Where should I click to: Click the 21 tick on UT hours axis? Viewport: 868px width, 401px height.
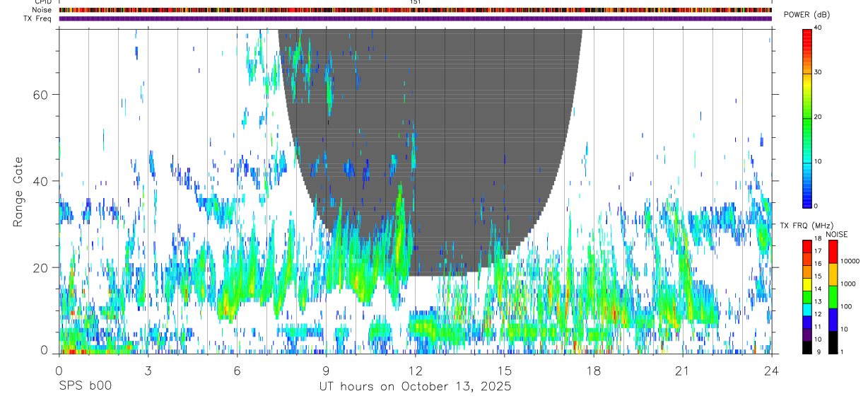click(682, 370)
